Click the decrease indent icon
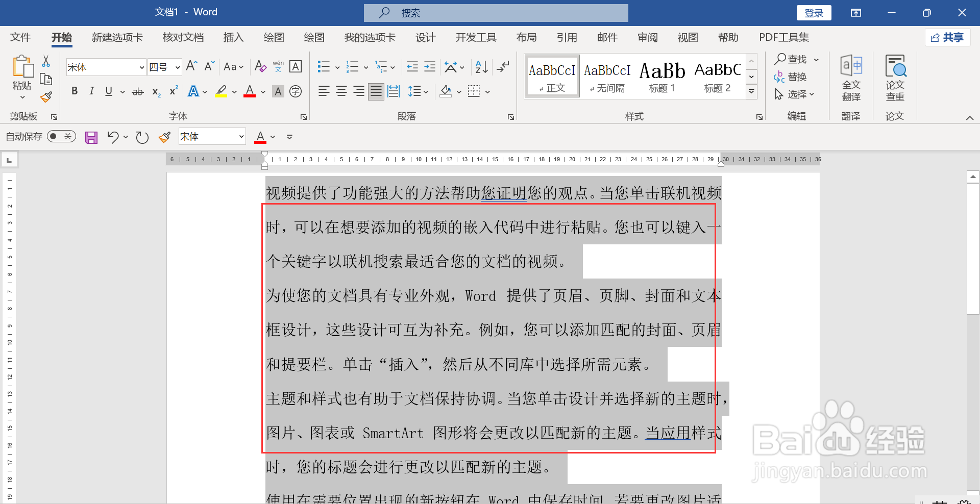The image size is (980, 504). coord(412,66)
